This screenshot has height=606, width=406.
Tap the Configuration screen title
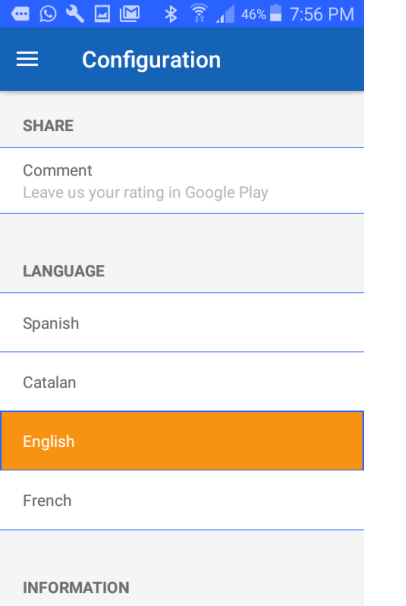151,60
